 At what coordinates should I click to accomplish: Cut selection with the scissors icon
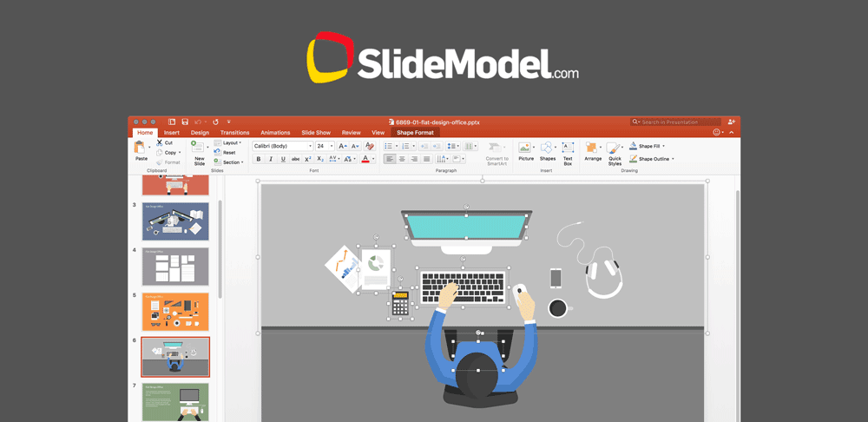click(x=160, y=143)
